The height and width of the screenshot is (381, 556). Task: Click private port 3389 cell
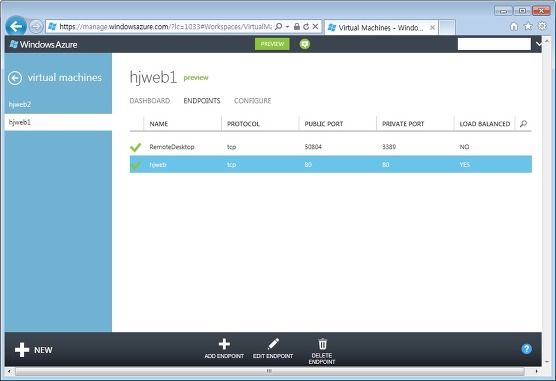click(x=389, y=147)
